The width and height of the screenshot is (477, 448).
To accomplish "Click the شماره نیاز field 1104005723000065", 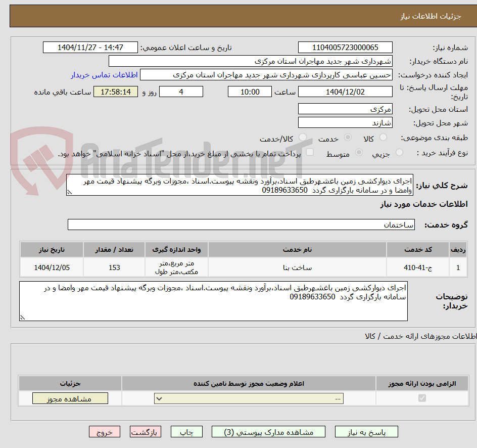I will [345, 48].
